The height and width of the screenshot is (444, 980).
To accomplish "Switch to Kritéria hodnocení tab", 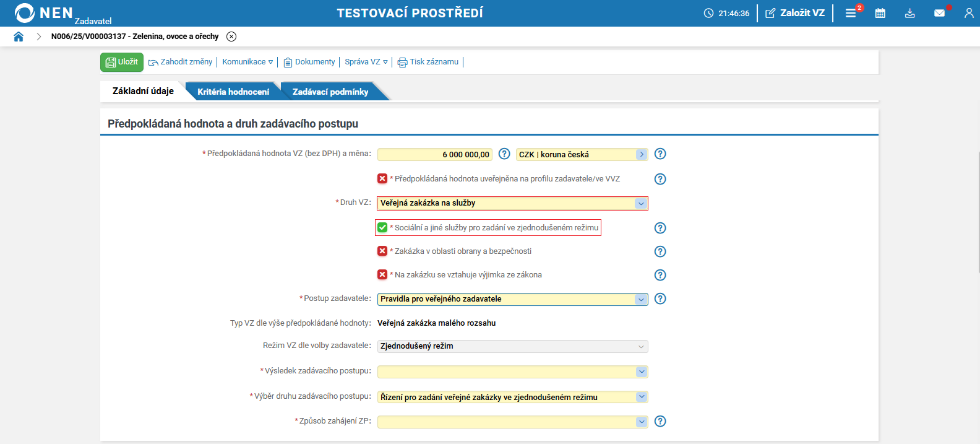I will [x=233, y=92].
